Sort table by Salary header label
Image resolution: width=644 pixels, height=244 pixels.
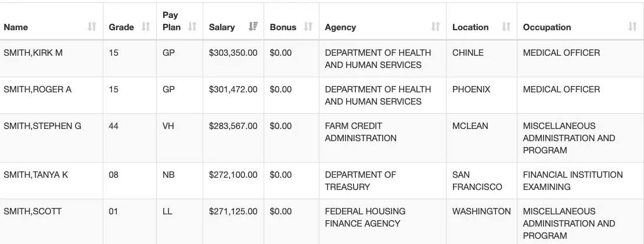pos(222,27)
